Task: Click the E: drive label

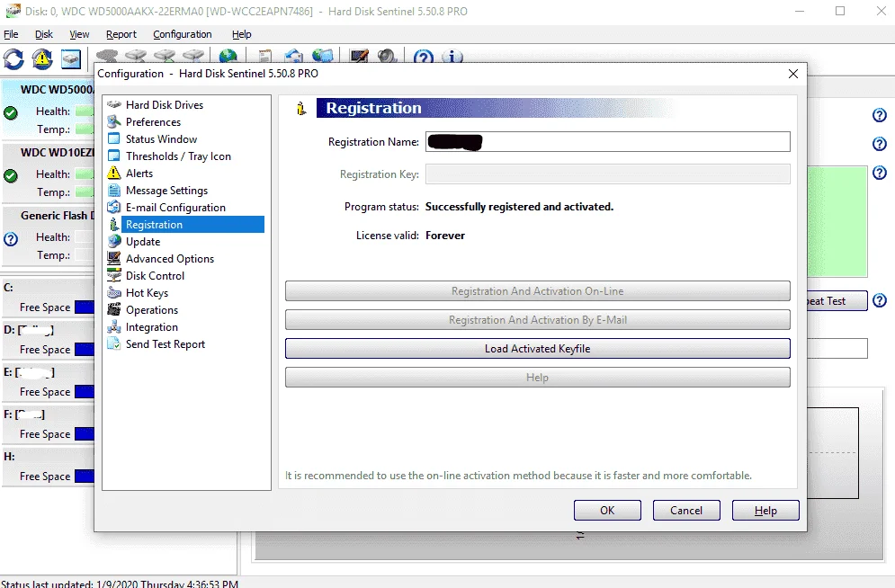Action: coord(29,372)
